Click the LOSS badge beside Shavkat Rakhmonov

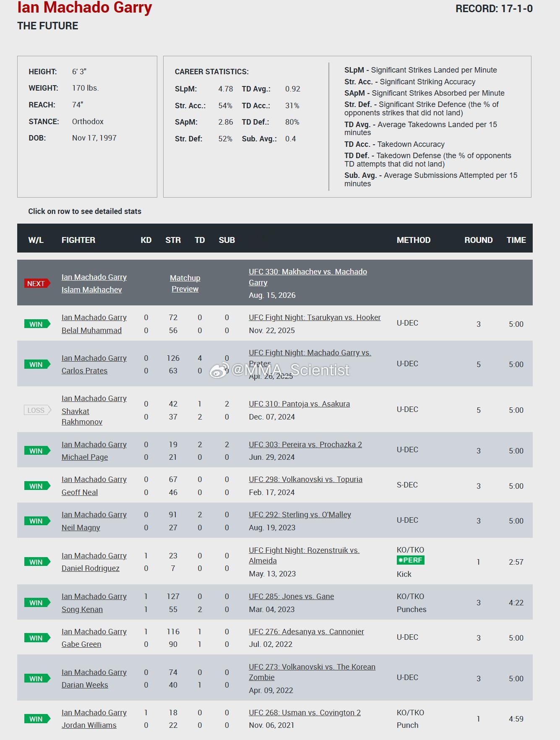[x=37, y=410]
